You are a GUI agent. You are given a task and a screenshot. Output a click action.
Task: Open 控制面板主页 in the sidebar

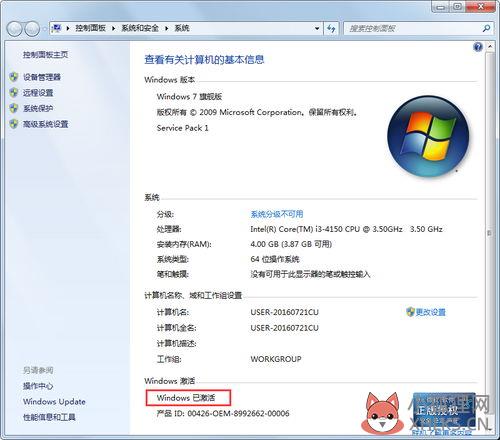click(x=46, y=55)
